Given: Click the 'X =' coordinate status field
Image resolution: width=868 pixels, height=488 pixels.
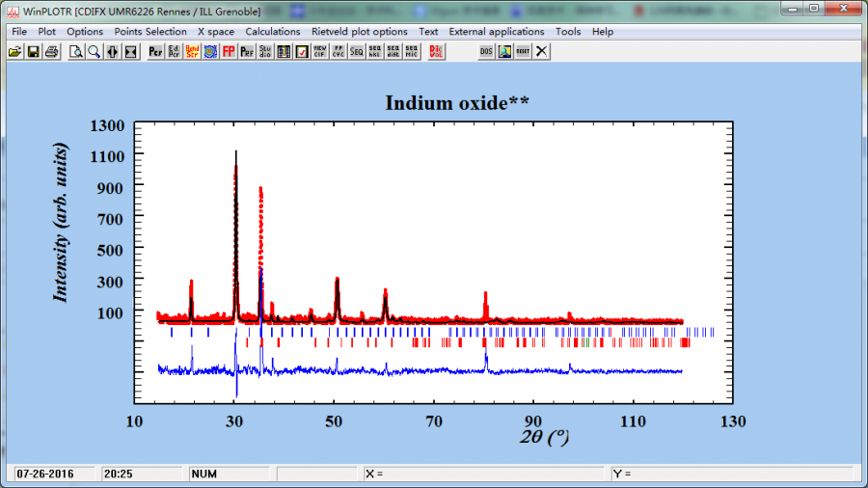Looking at the screenshot, I should pos(483,474).
